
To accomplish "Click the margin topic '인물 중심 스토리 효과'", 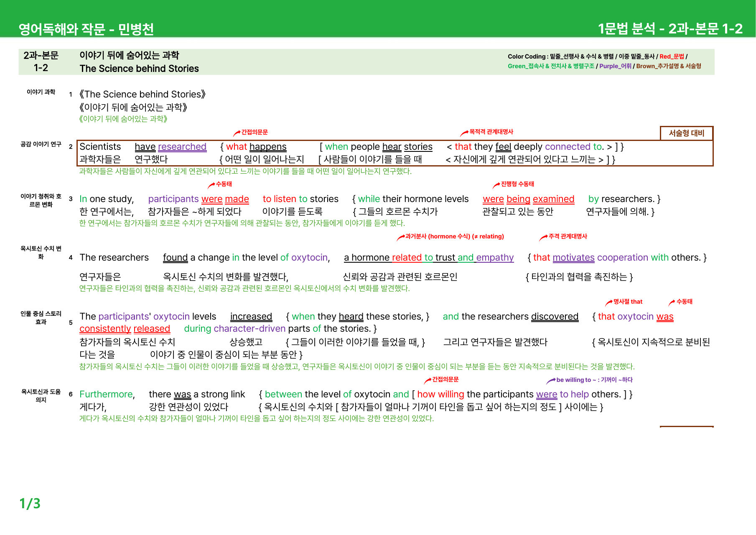I will (x=41, y=317).
